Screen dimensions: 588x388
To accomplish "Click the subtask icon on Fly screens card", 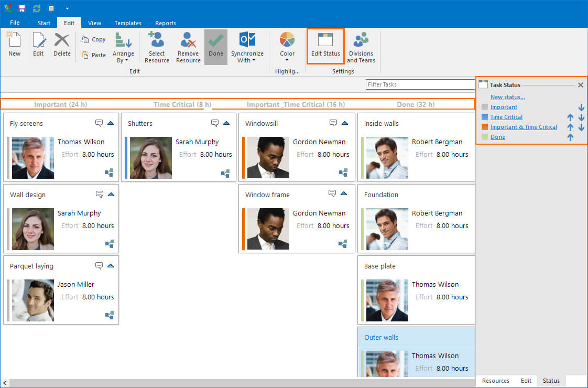I will pos(109,173).
